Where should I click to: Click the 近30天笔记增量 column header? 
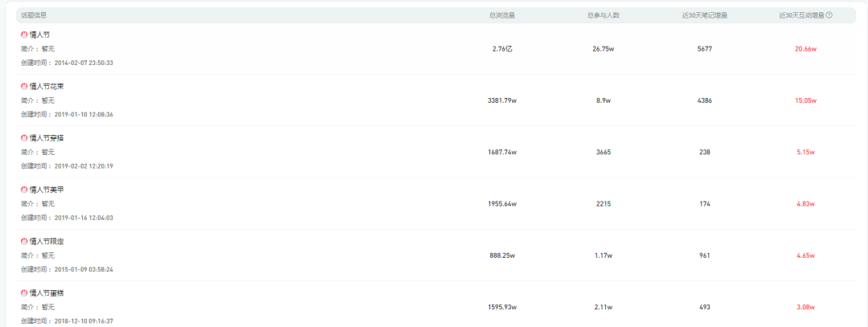pos(705,15)
